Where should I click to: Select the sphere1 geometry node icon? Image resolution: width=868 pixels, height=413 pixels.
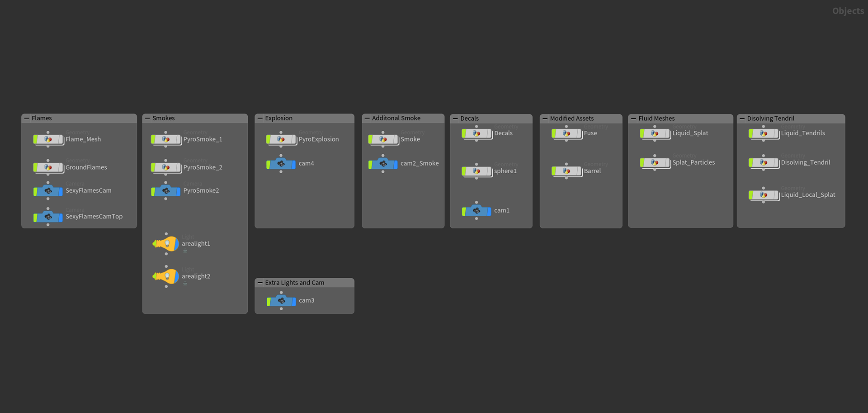[477, 171]
